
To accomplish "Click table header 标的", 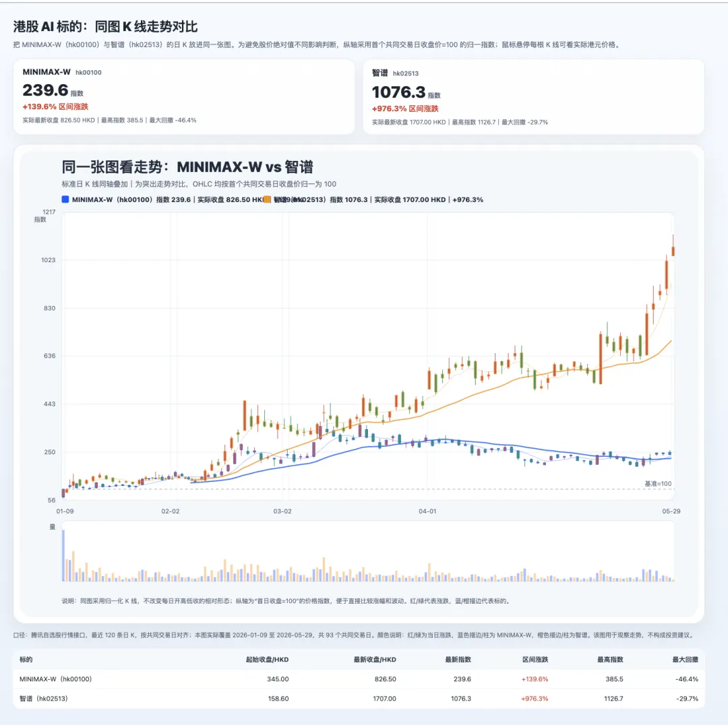I will click(26, 660).
